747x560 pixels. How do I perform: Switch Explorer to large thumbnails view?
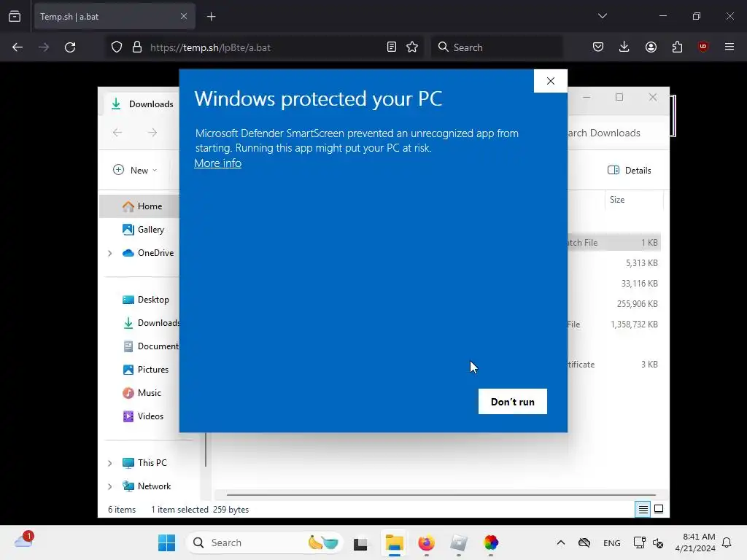[x=659, y=510]
